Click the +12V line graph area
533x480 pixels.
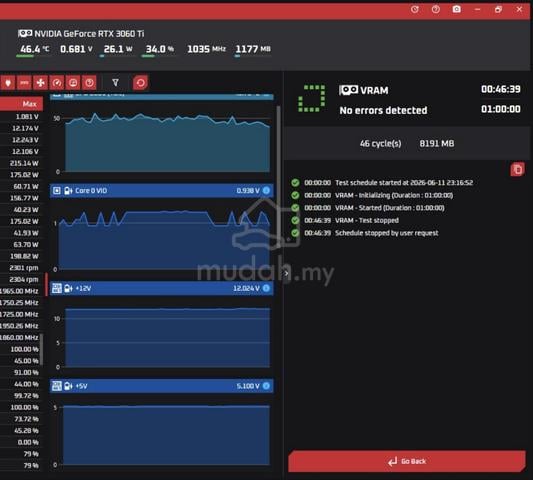coord(168,338)
